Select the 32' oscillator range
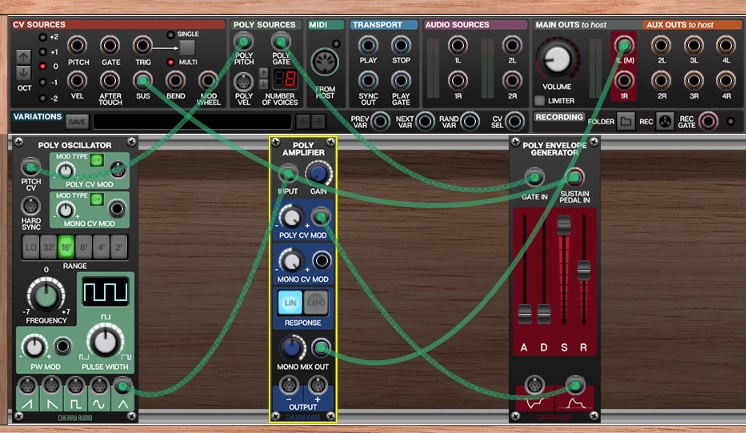The image size is (746, 433). 49,247
